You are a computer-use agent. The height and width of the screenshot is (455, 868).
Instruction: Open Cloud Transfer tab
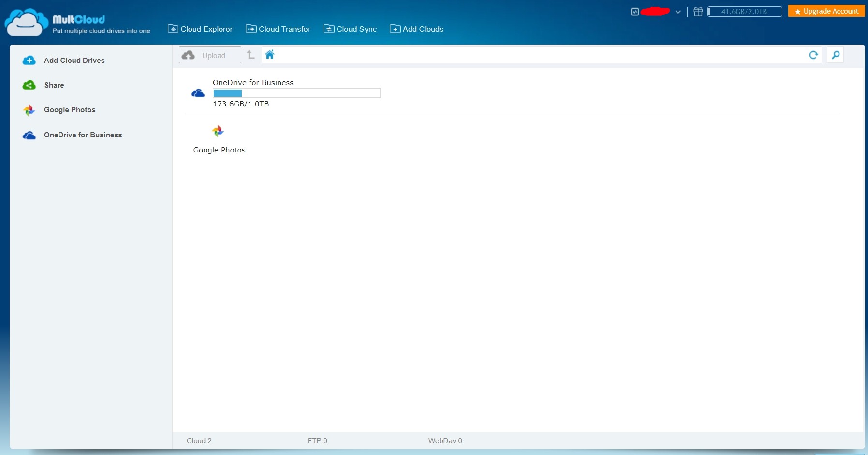[278, 29]
